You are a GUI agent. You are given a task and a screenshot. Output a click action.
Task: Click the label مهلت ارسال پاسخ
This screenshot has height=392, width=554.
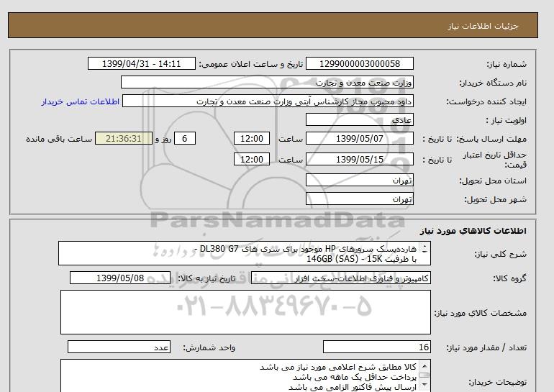492,139
